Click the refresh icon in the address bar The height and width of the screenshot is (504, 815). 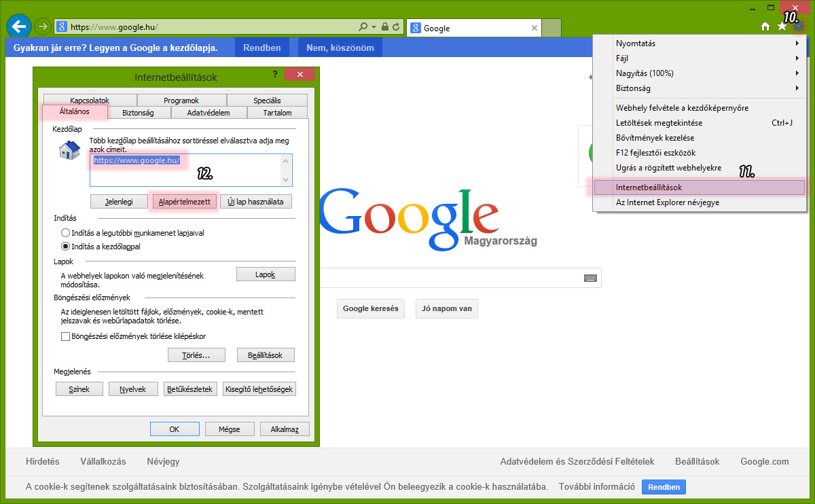tap(396, 27)
